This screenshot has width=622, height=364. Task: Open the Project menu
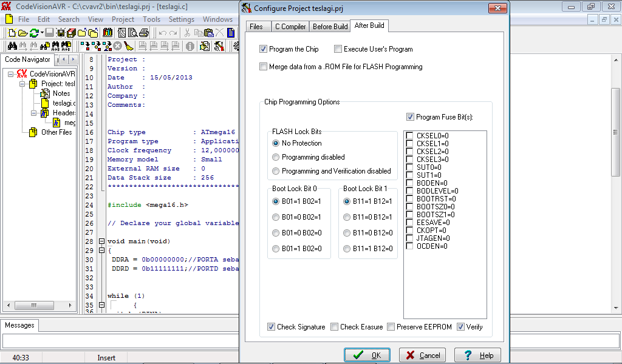point(123,19)
